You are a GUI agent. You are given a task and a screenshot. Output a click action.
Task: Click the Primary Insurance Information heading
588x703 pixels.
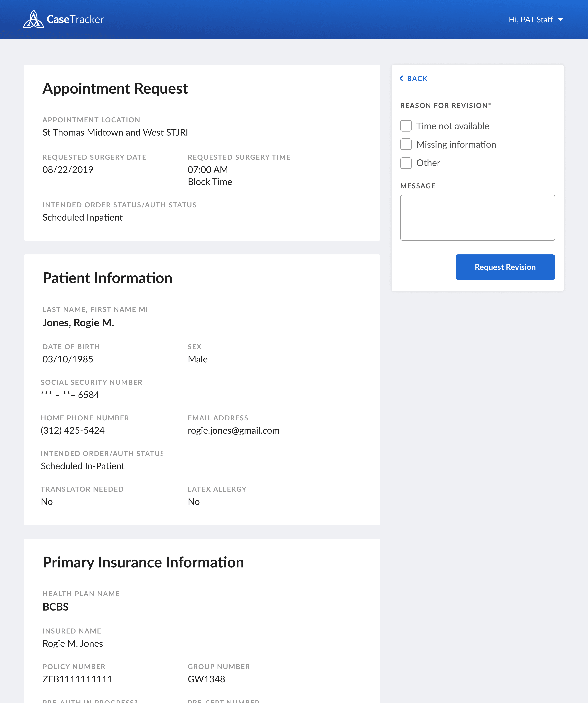pyautogui.click(x=143, y=562)
